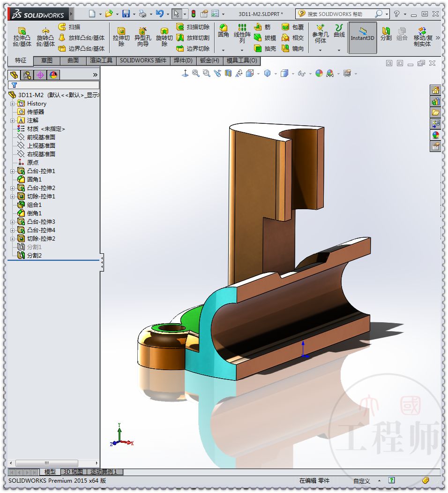This screenshot has height=493, width=448.
Task: Expand the 凸台-拉伸3 feature node
Action: pyautogui.click(x=12, y=222)
